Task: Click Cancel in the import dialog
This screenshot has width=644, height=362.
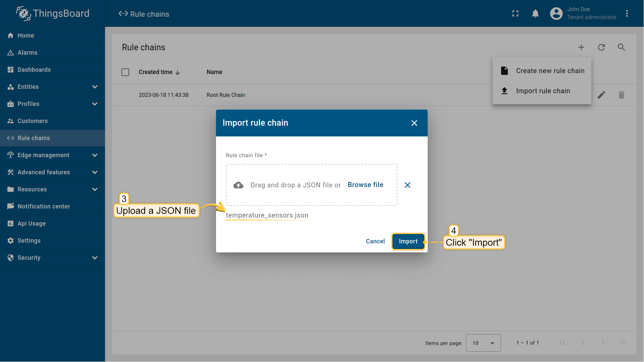Action: [375, 241]
